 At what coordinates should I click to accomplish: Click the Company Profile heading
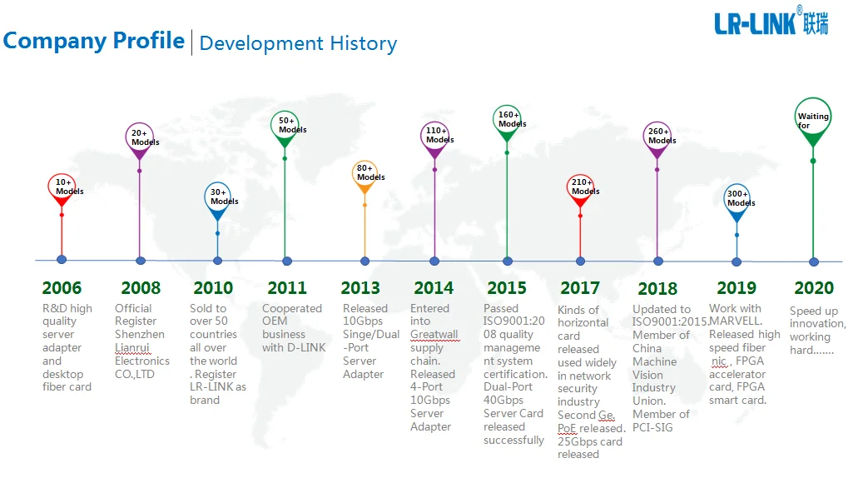(93, 41)
